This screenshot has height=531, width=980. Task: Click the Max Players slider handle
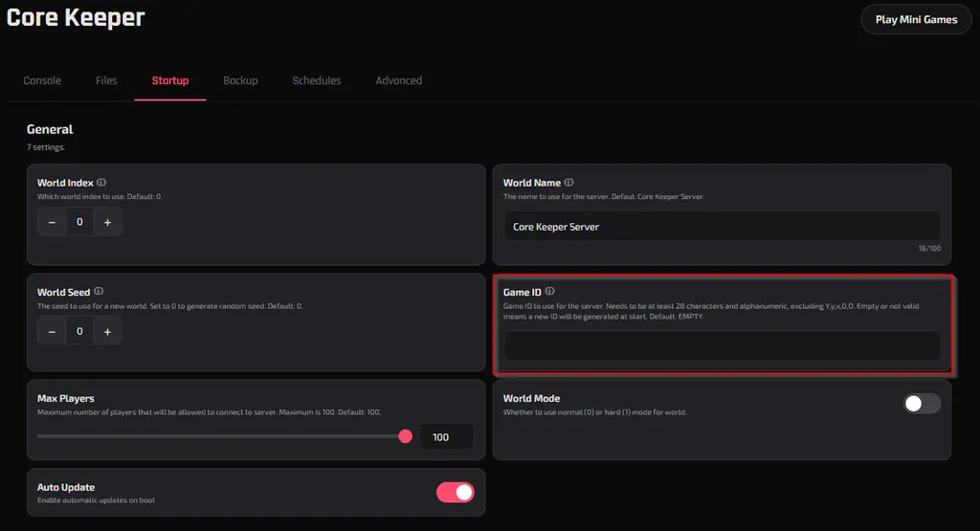tap(405, 436)
